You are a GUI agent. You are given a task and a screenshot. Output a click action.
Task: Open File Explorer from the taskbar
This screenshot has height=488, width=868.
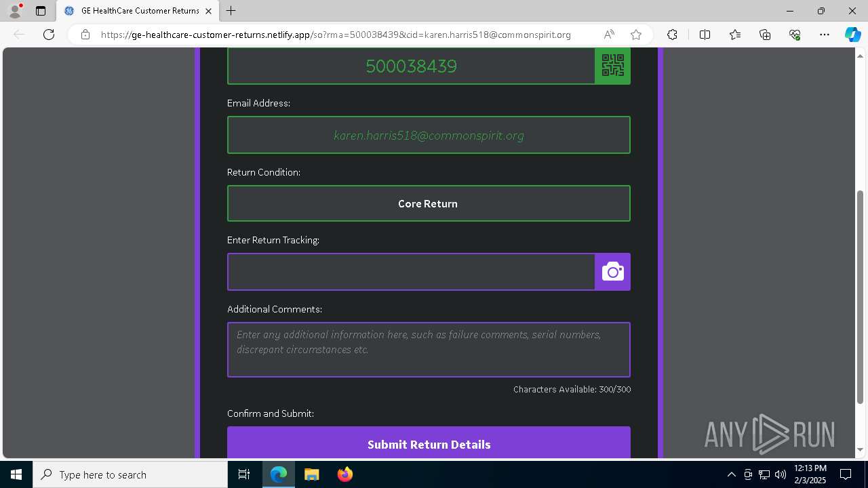pos(311,474)
